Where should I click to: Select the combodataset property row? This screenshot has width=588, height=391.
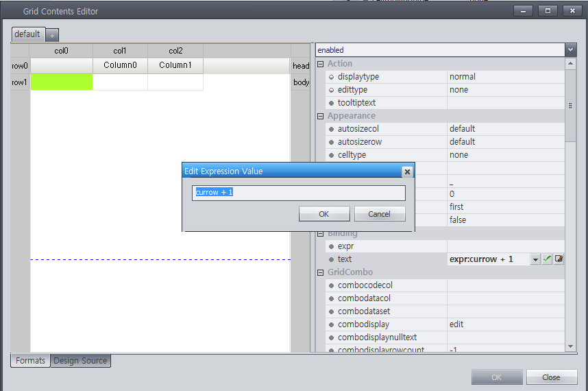point(445,311)
